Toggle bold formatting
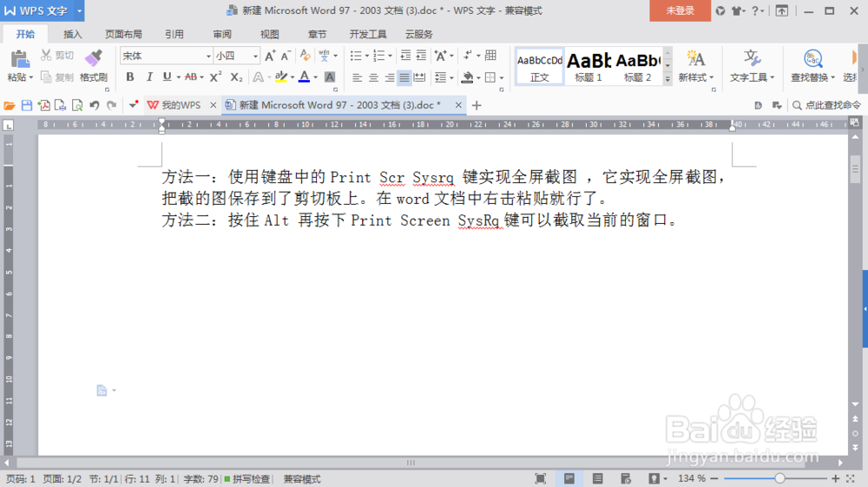Screen dimensions: 868x487 130,77
